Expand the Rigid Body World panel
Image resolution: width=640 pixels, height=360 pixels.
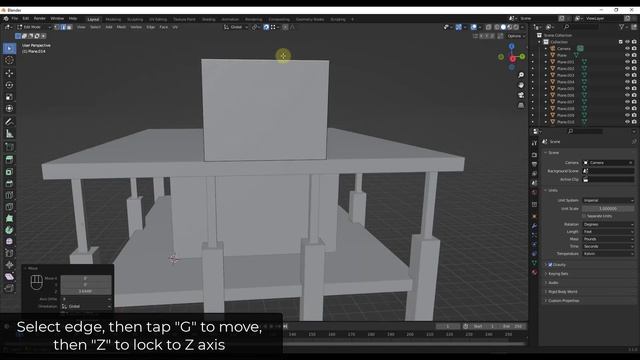click(562, 292)
